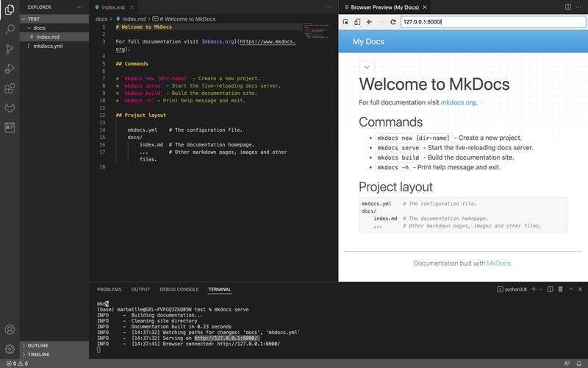The width and height of the screenshot is (588, 368).
Task: Open the Search view in activity bar
Action: pos(10,29)
